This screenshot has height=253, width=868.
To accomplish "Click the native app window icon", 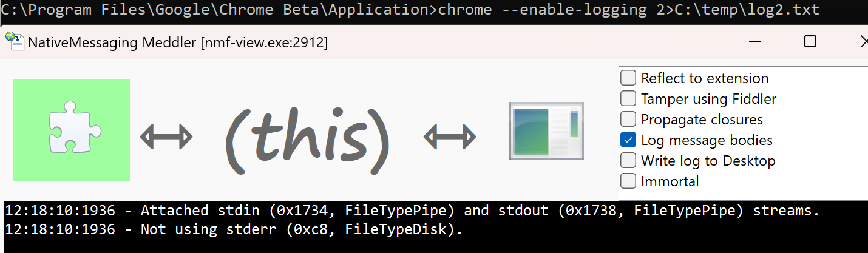I will [x=546, y=131].
